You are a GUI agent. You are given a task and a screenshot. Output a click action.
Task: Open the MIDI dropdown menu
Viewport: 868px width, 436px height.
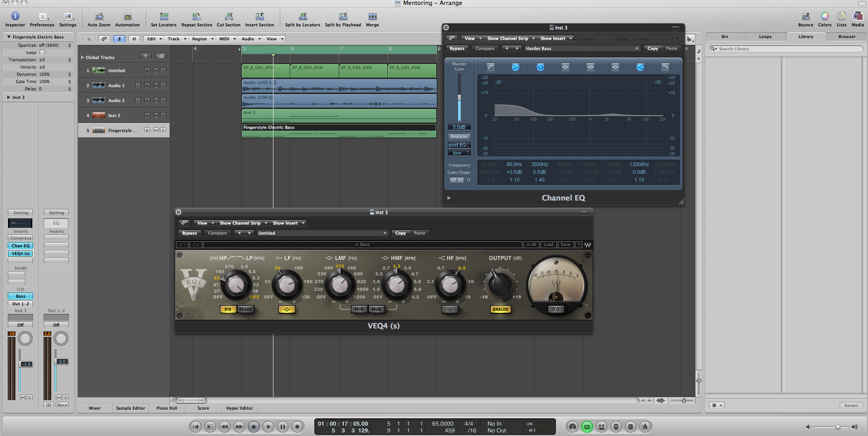[228, 39]
